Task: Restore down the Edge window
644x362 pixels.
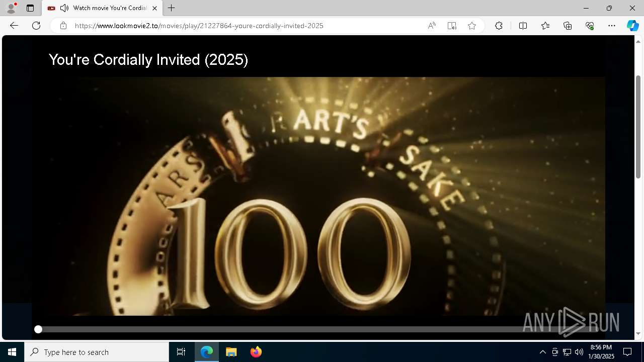Action: coord(609,8)
